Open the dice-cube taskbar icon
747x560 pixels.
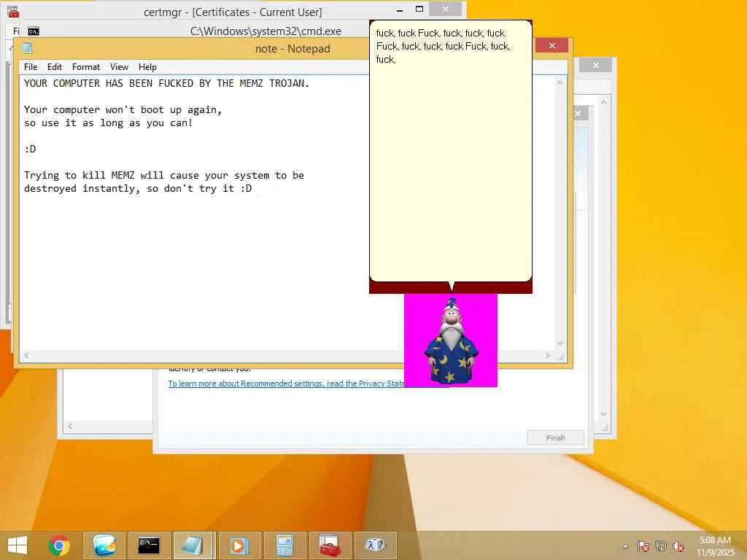(x=375, y=545)
